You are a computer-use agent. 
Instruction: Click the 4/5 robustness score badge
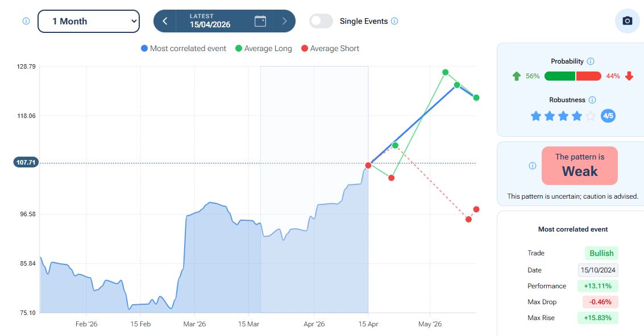point(608,116)
